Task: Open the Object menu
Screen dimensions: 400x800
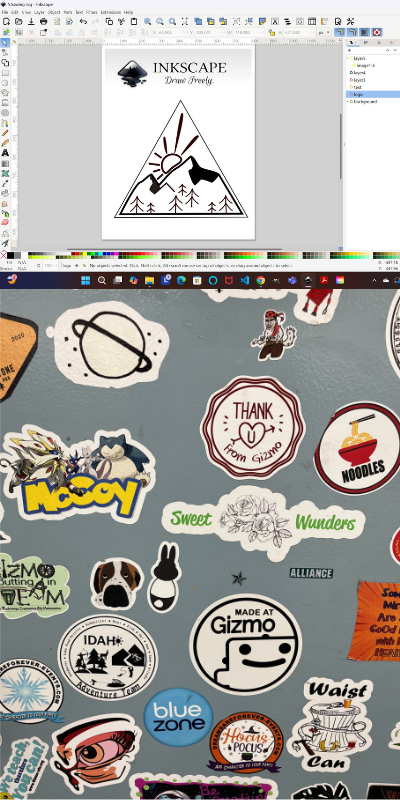Action: click(54, 12)
